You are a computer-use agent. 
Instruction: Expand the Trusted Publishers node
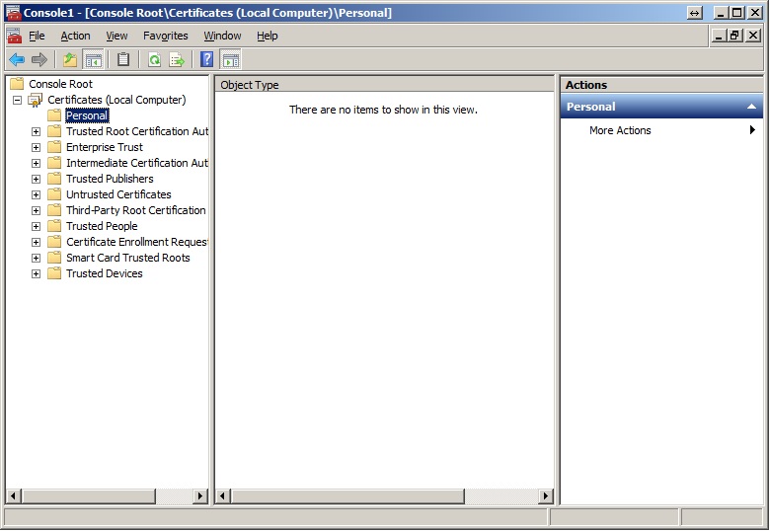36,179
